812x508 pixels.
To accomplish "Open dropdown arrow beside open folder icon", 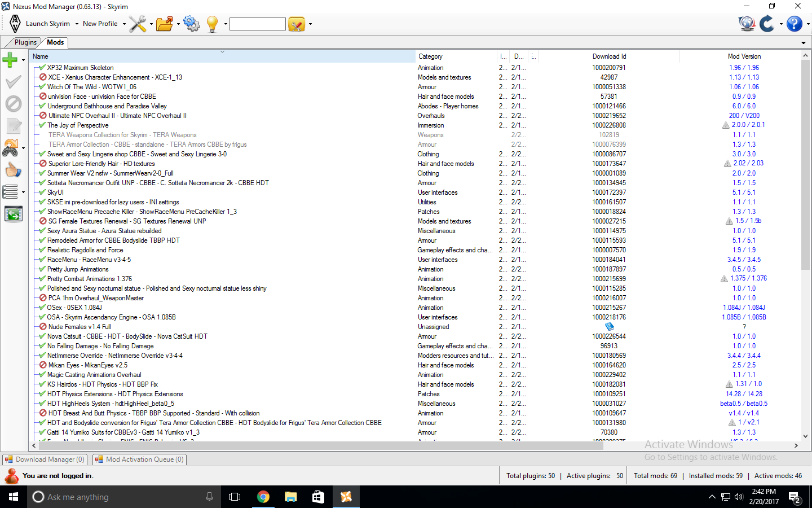I will pos(178,24).
